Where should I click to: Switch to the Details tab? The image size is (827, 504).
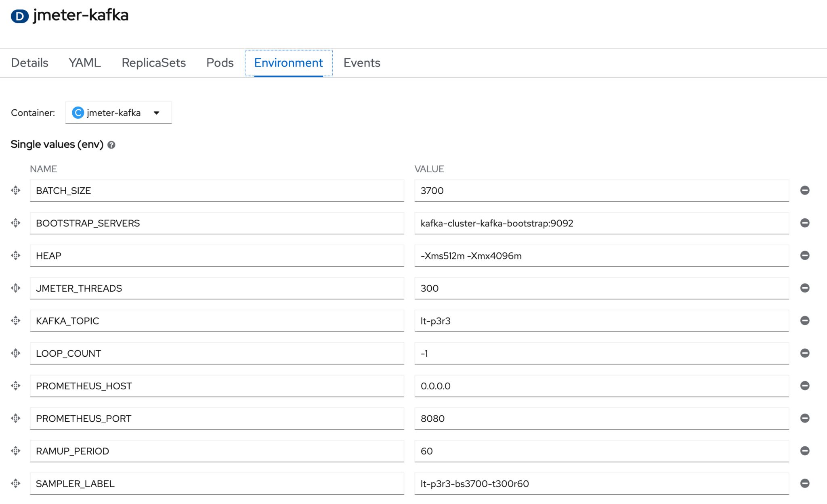[29, 63]
